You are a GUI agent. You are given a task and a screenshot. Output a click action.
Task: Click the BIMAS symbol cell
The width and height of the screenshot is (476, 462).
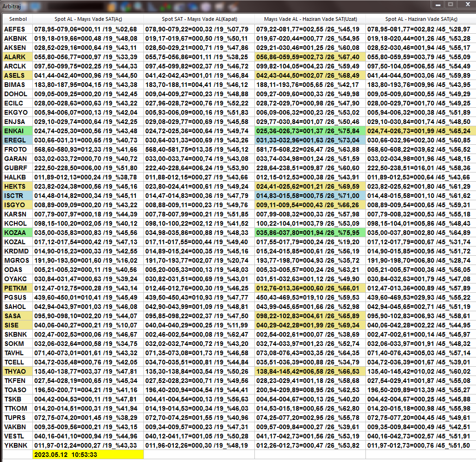[18, 85]
